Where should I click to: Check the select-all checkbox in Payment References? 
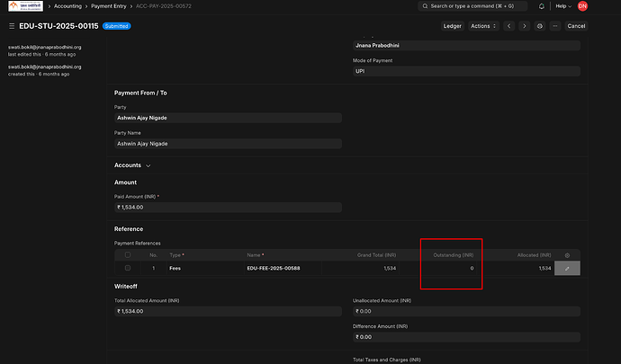[x=128, y=254]
